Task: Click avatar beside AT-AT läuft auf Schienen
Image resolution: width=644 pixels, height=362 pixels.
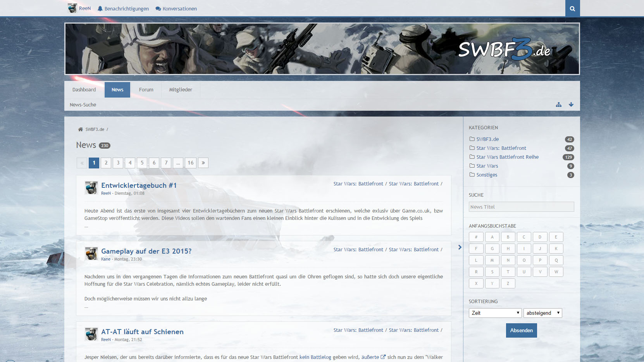Action: 91,335
